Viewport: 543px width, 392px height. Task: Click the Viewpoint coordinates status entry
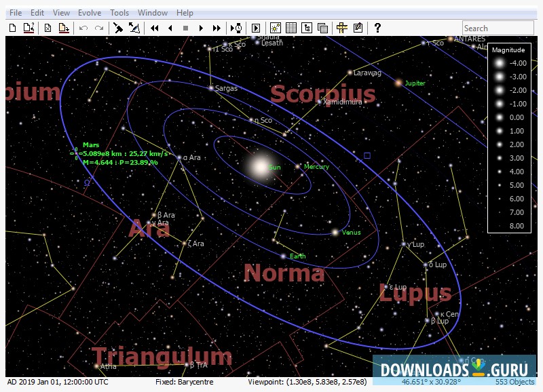pyautogui.click(x=307, y=383)
